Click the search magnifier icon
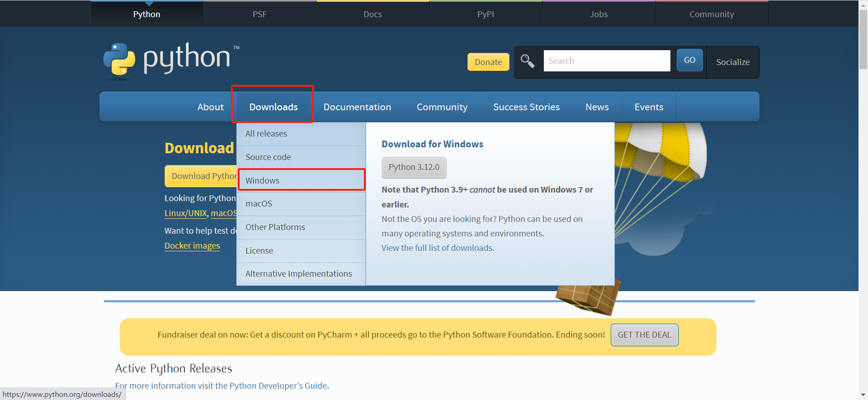This screenshot has height=400, width=868. click(x=528, y=61)
